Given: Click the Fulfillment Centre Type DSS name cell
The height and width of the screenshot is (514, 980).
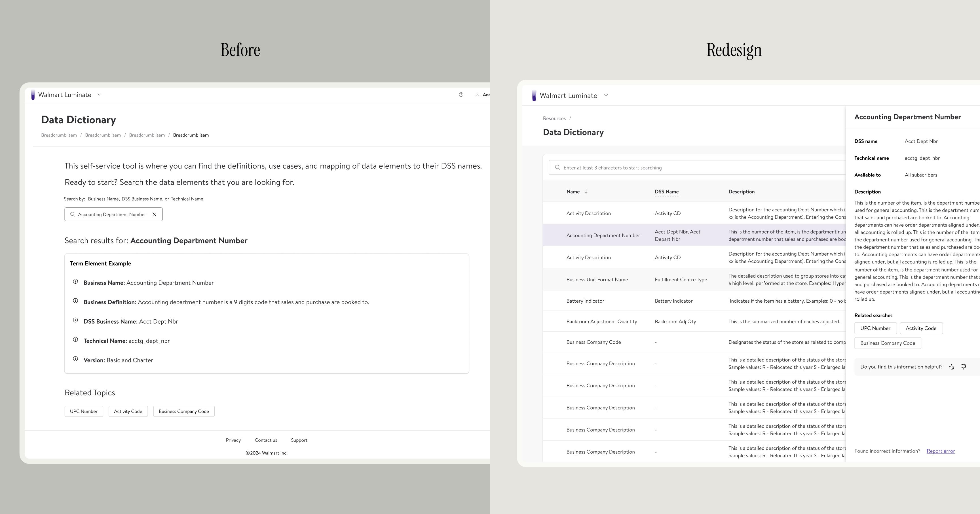Looking at the screenshot, I should coord(681,279).
